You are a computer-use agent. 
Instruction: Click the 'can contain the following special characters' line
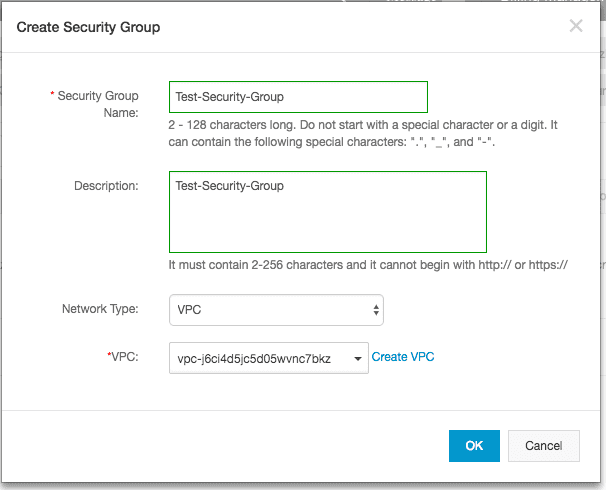(x=332, y=142)
